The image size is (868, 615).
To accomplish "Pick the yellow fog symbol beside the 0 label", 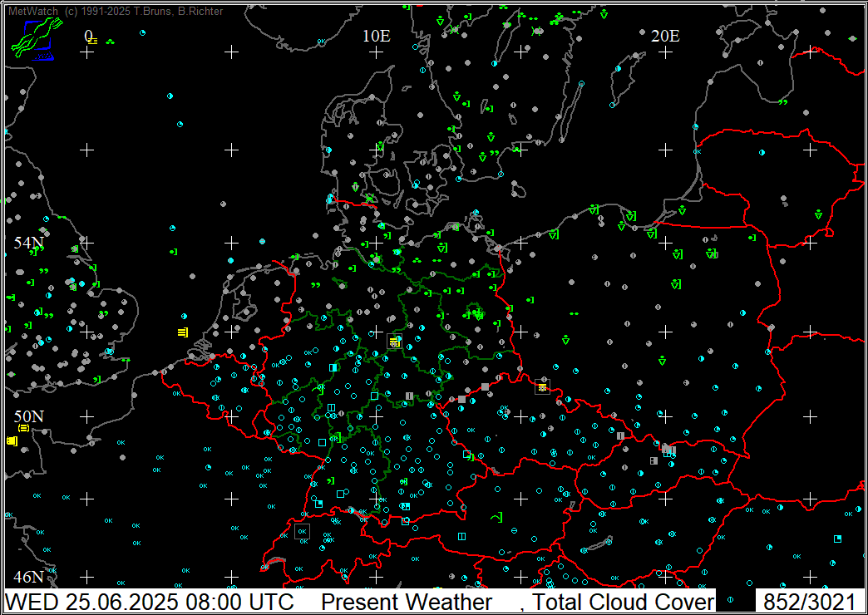I will tap(93, 41).
